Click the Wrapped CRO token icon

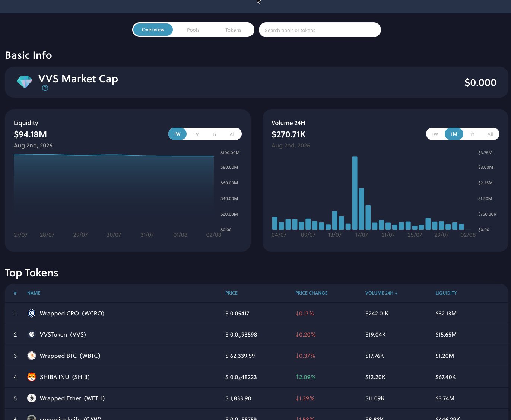(x=32, y=313)
